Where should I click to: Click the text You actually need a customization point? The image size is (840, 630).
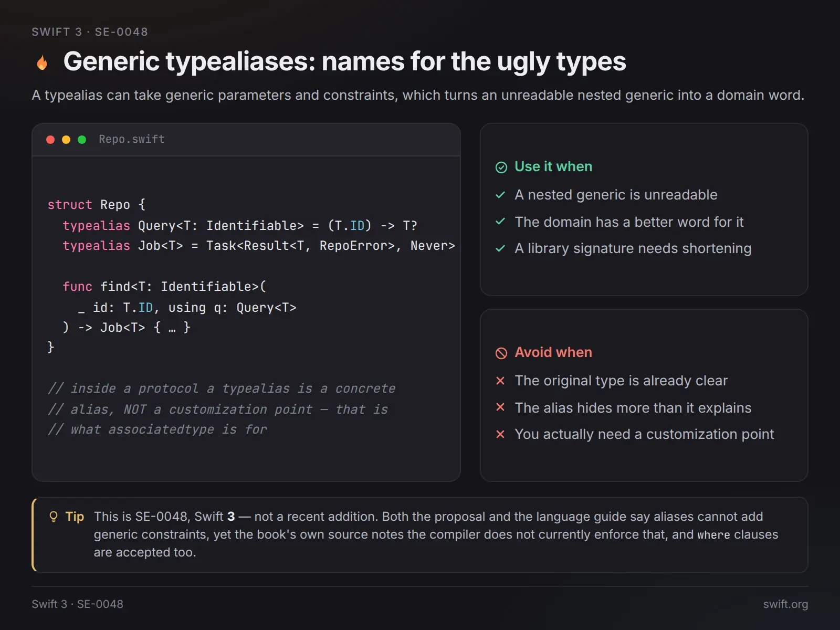(x=644, y=434)
